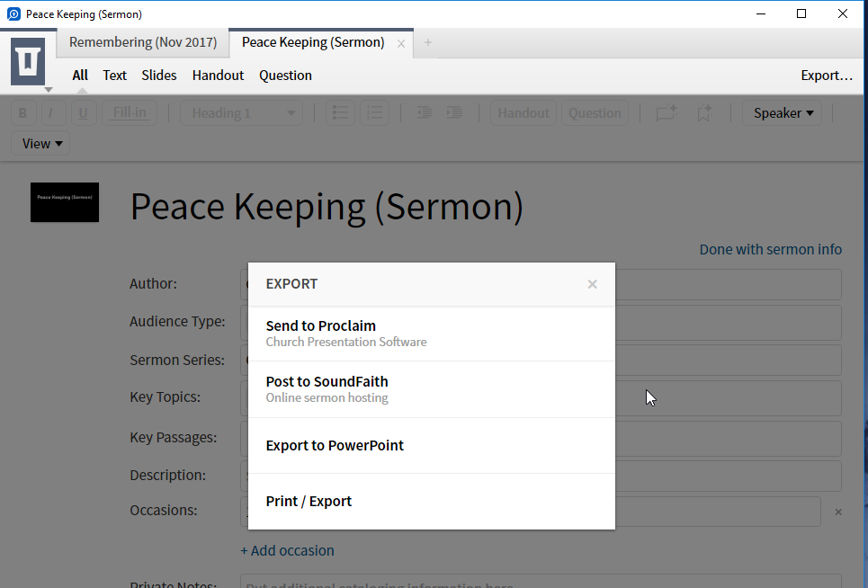The image size is (868, 588).
Task: Choose Post to SoundFaith
Action: (432, 389)
